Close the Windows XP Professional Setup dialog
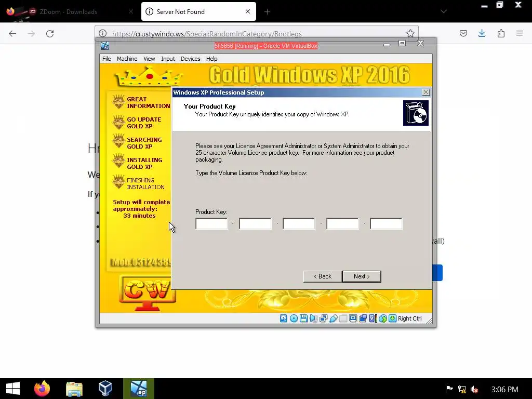 coord(426,92)
